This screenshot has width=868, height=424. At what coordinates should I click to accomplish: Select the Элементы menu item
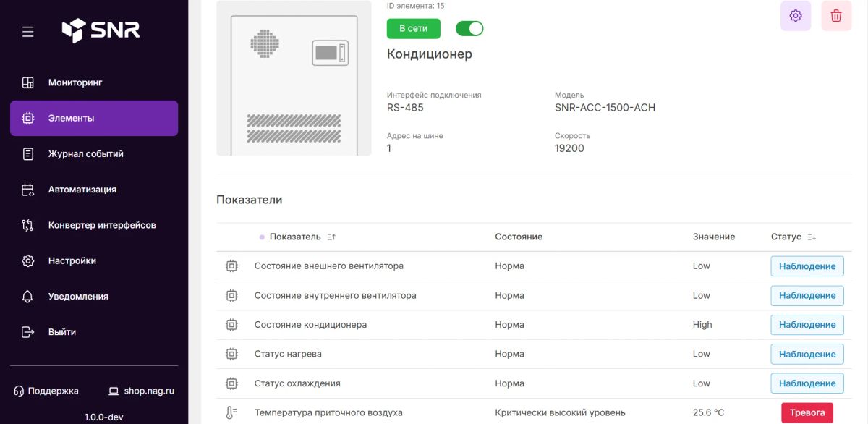coord(94,118)
